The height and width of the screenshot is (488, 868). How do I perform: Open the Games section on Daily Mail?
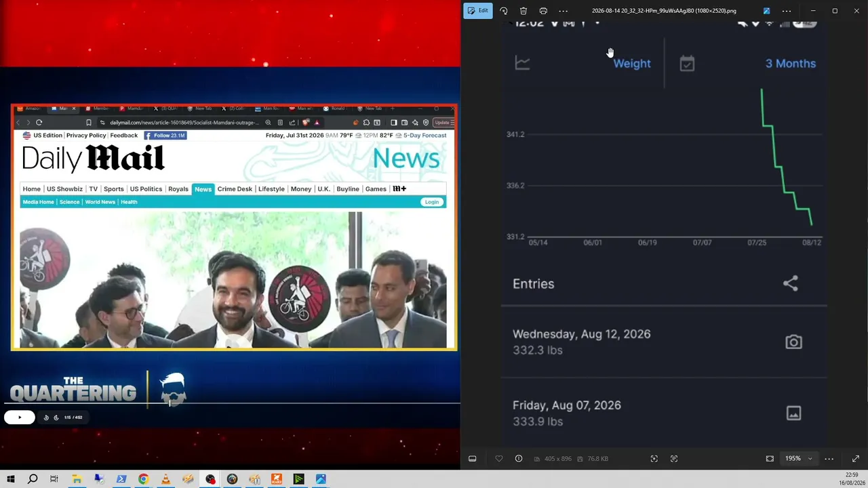(376, 189)
